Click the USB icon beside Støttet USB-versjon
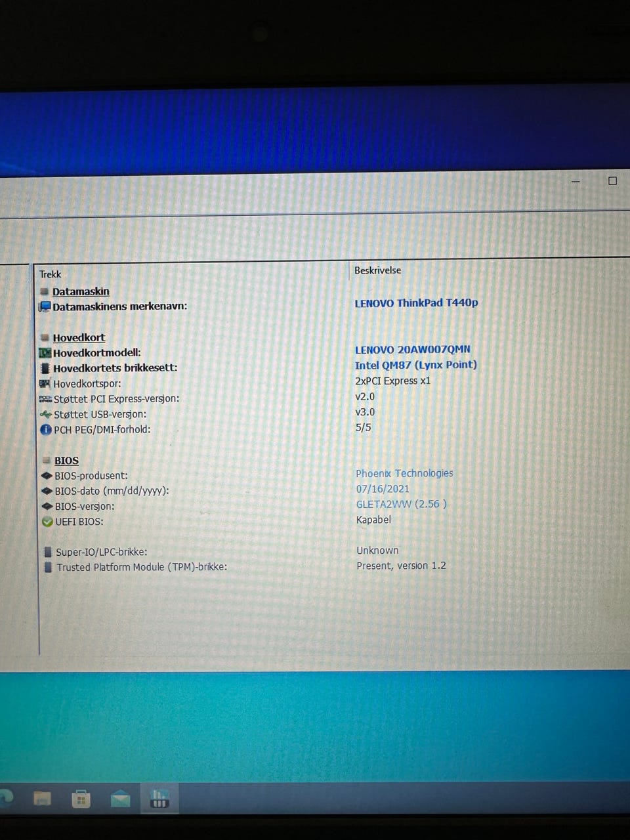 (x=45, y=415)
